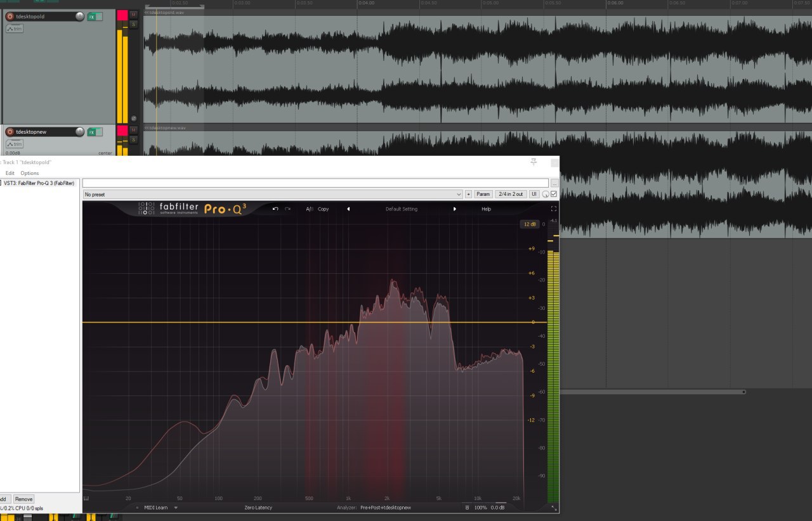Open the 12 dB display range selector
Screen dimensions: 812x521
tap(529, 224)
